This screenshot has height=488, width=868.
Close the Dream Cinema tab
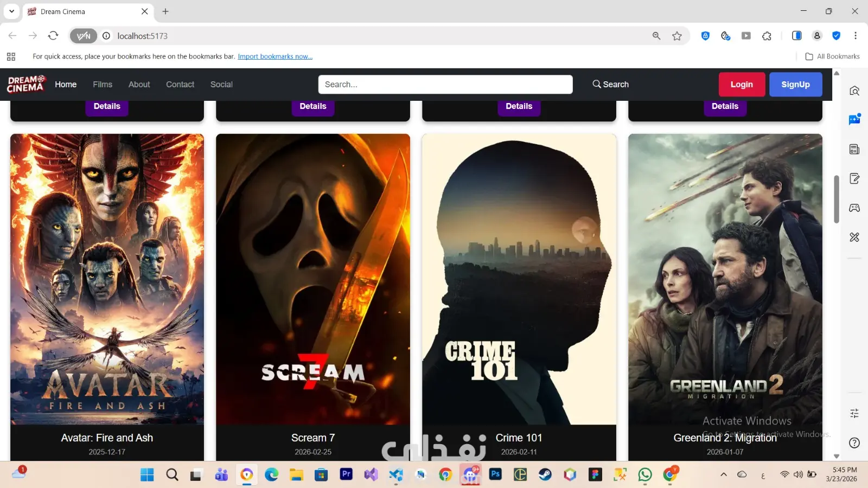[144, 11]
